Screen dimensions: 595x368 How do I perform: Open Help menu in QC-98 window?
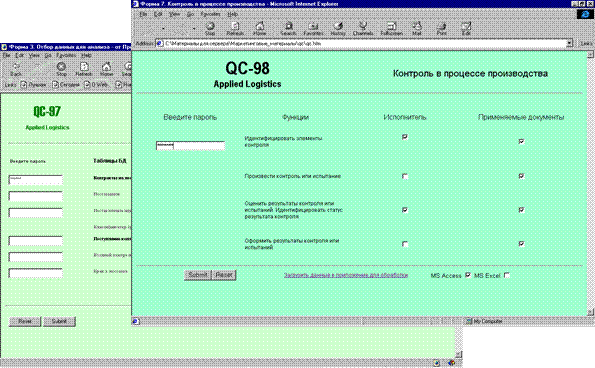(x=232, y=14)
